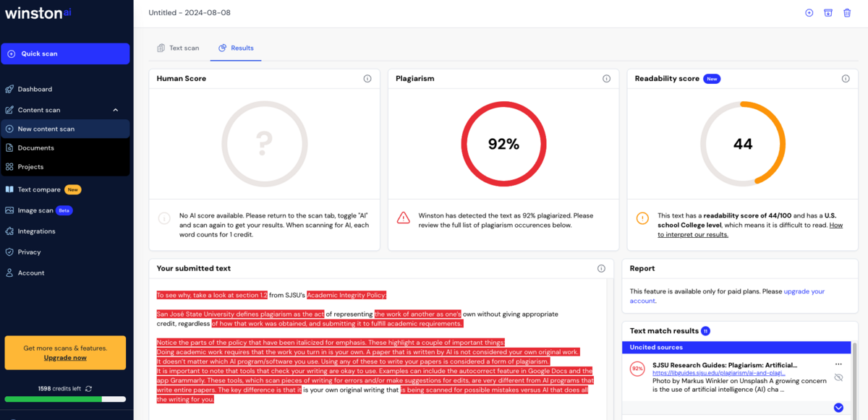868x420 pixels.
Task: Select the Results tab
Action: pos(236,48)
